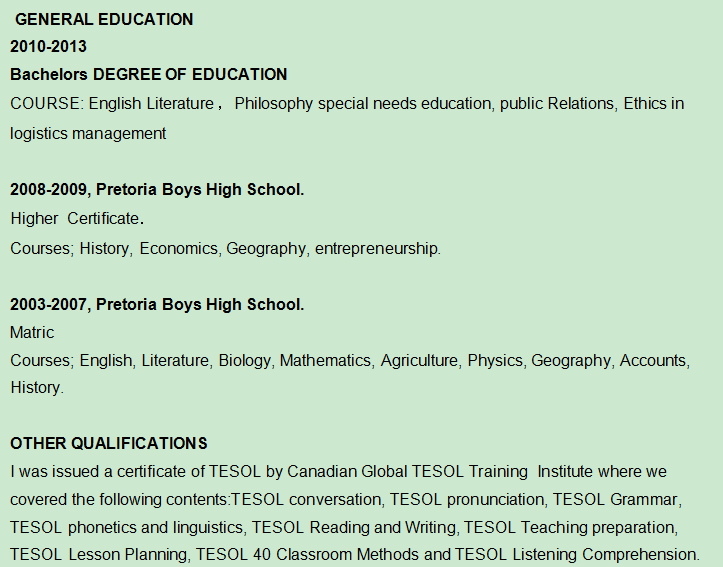Click the 2003-2007, Pretoria Boys High School line
This screenshot has height=567, width=723.
coord(157,304)
